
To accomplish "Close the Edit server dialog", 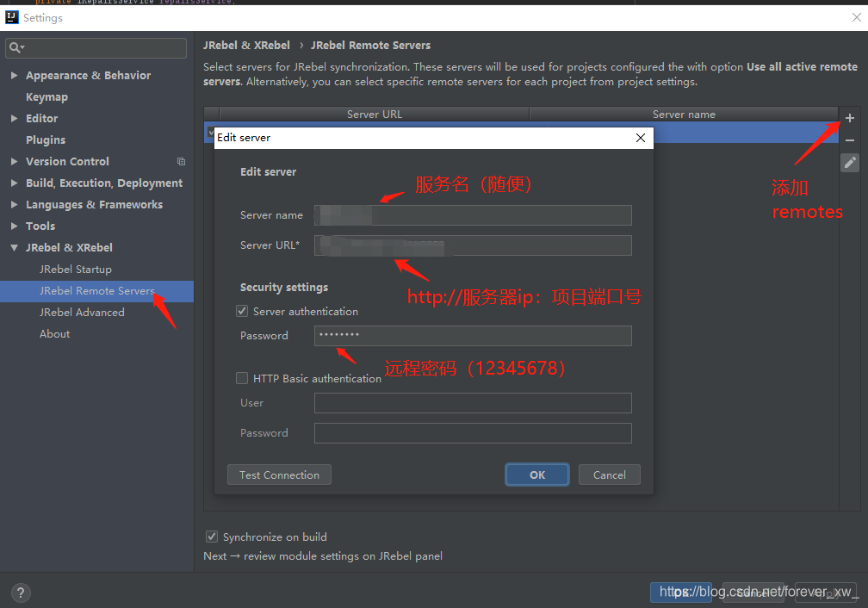I will click(641, 138).
